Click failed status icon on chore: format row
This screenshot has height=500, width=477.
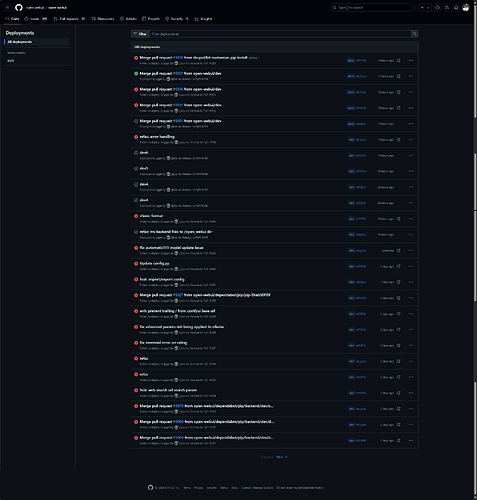pyautogui.click(x=136, y=216)
